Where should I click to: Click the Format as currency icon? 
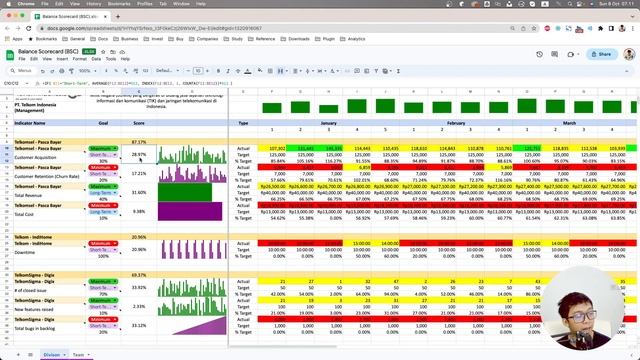(x=106, y=71)
